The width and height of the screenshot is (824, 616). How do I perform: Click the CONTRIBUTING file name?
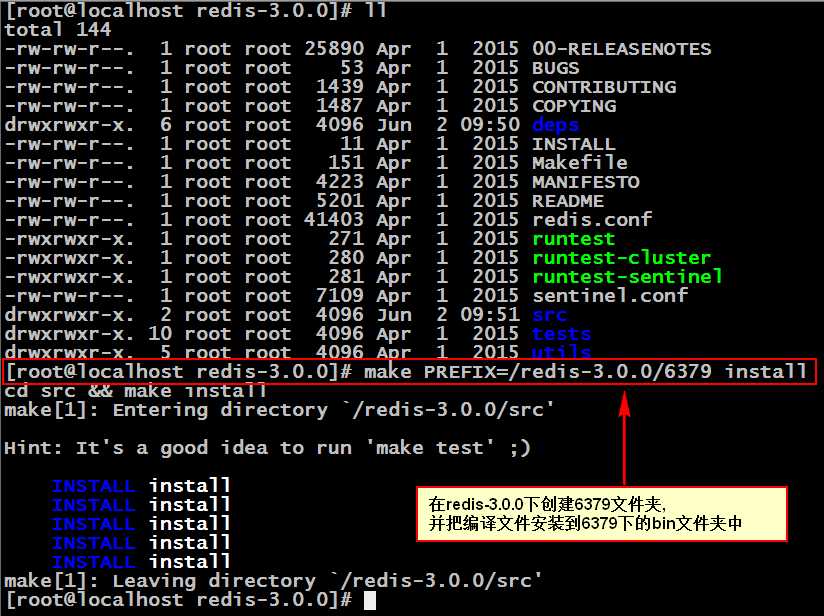click(604, 87)
